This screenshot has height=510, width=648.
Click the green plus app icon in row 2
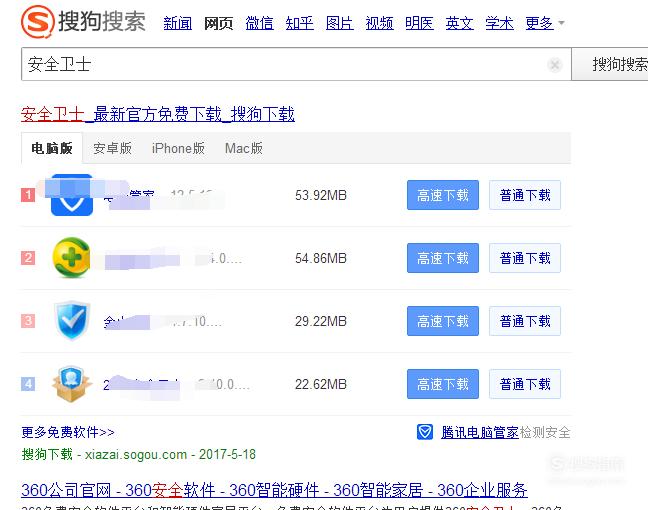coord(71,258)
